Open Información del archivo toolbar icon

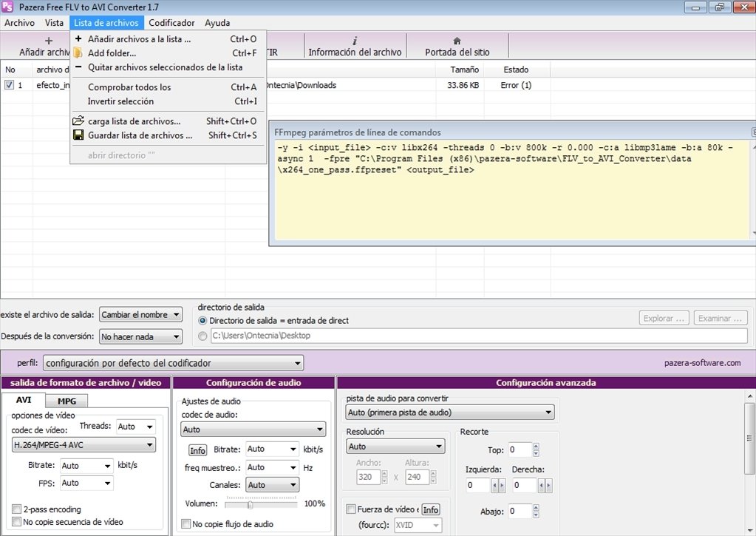click(355, 41)
